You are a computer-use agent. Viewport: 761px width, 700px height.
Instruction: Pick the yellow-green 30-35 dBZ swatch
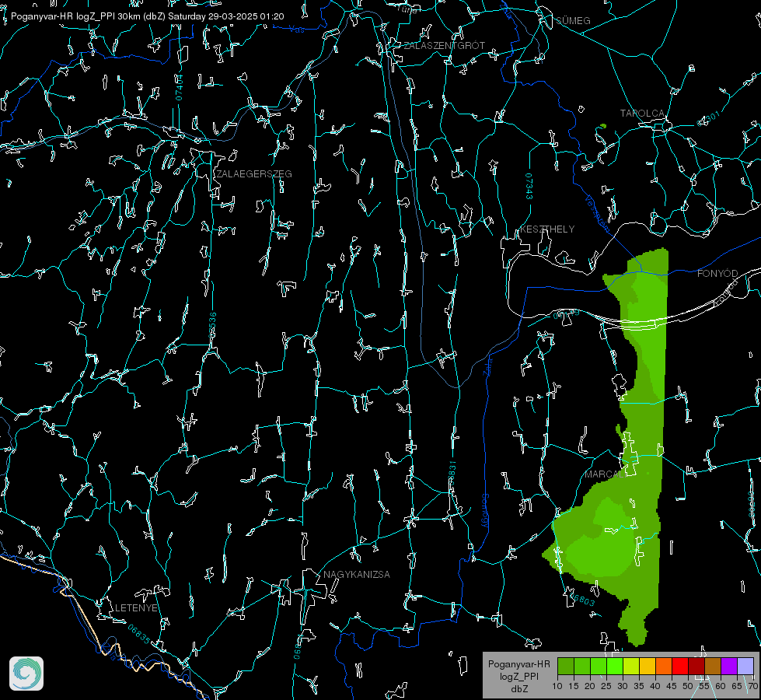(631, 666)
